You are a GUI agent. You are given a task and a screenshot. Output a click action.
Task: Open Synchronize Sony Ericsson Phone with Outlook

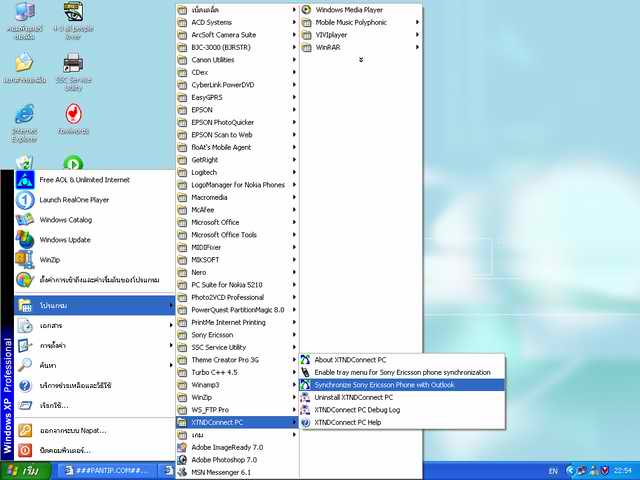coord(402,385)
